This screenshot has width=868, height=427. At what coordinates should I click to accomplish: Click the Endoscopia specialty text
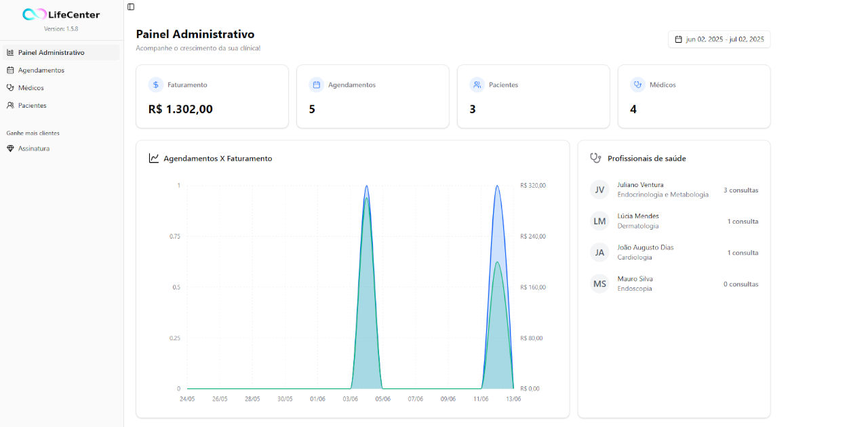pos(635,288)
